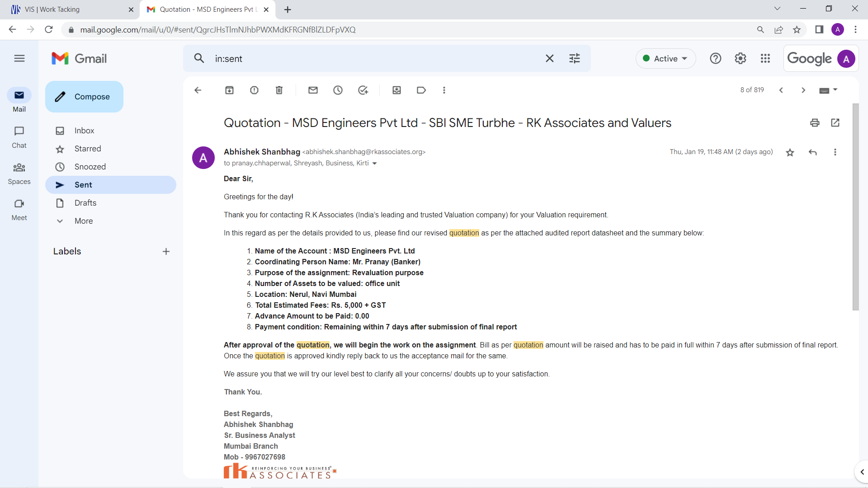Delete the email with trash icon
868x488 pixels.
pos(279,90)
